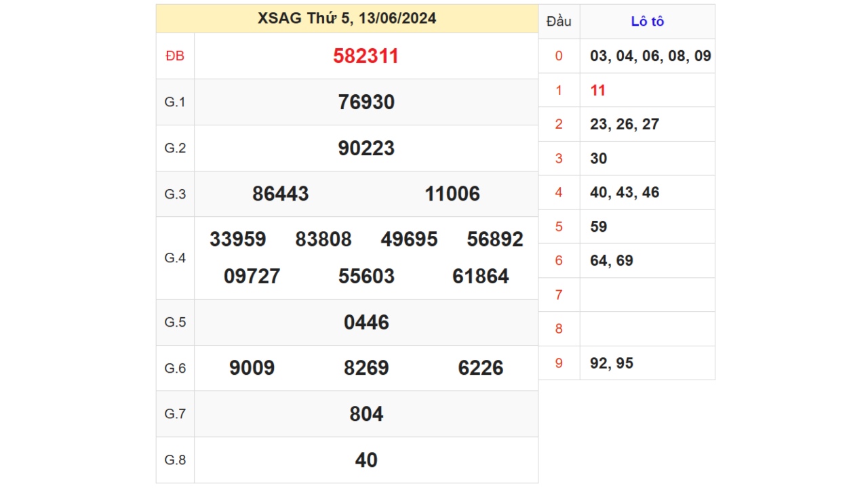
Task: Select G.4 number 09727
Action: point(252,277)
